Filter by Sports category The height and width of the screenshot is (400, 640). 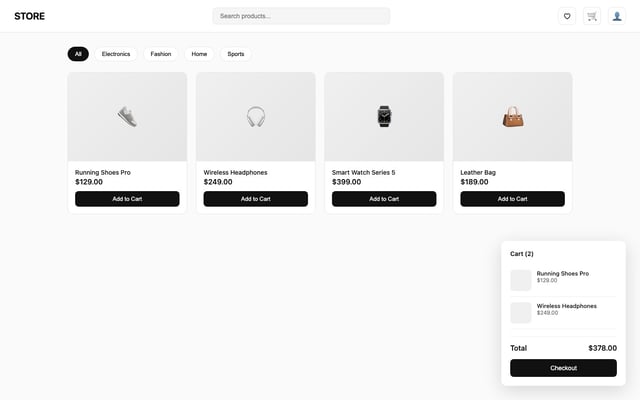(236, 54)
